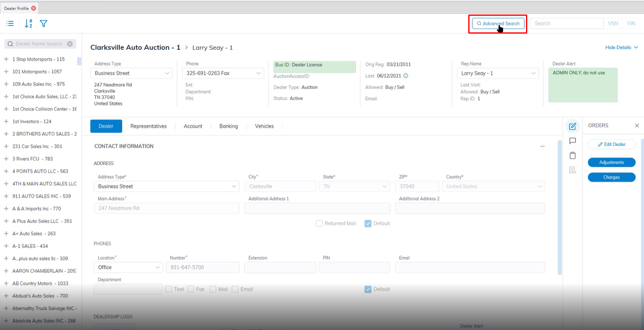Expand the 1 Stop Motorsports tree item

click(x=6, y=59)
